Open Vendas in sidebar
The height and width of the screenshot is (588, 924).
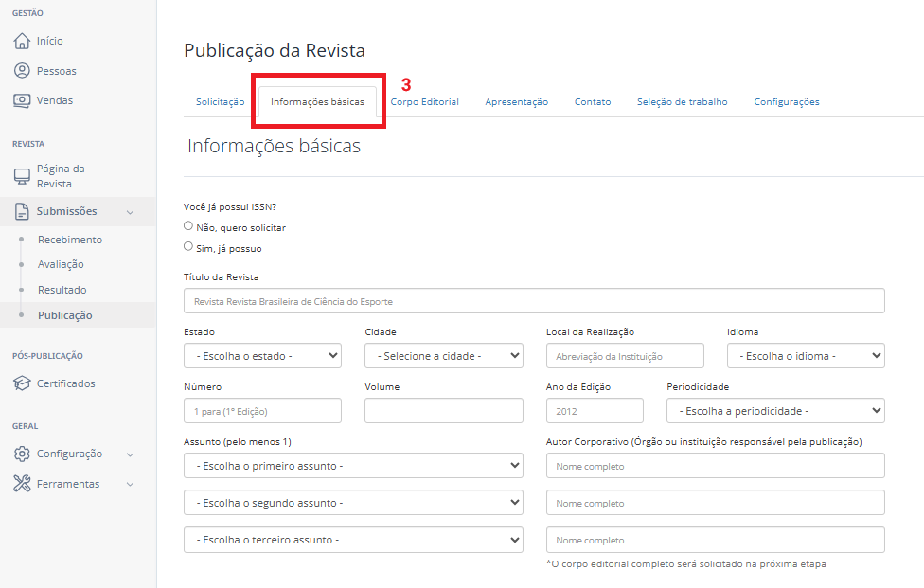55,100
